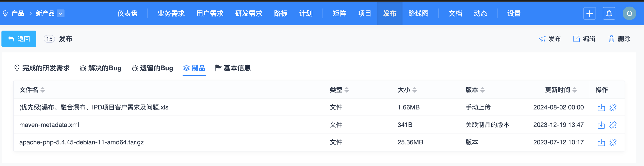Open the 路标 nav item
Image resolution: width=644 pixels, height=166 pixels.
(281, 14)
